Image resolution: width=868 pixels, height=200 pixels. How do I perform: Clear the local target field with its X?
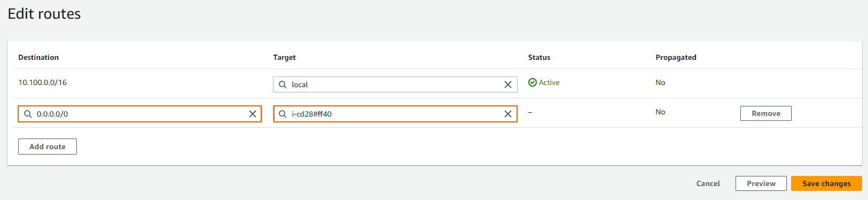click(508, 84)
